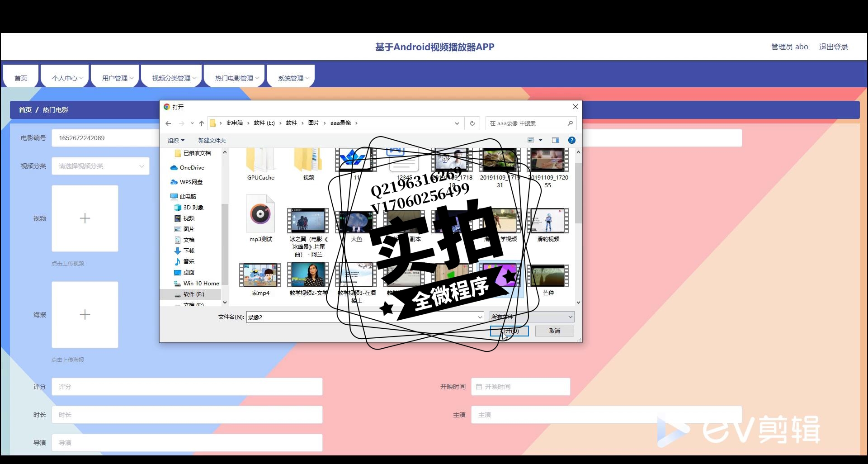Screen dimensions: 868x464
Task: Click the 组织 menu button
Action: click(x=176, y=140)
